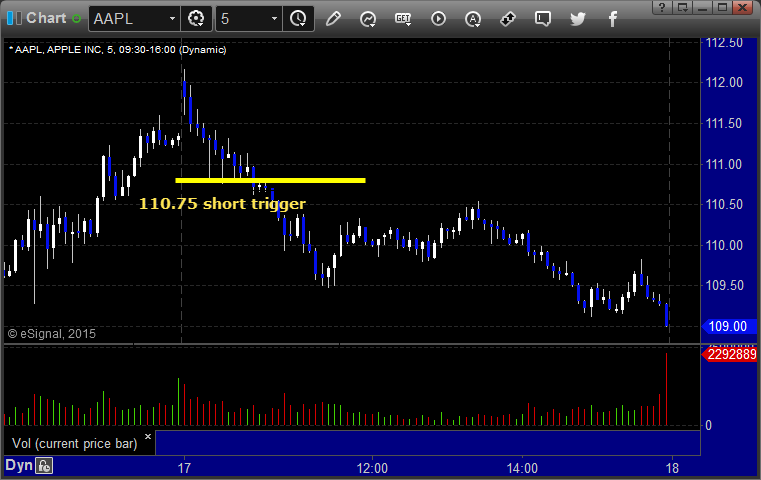Toggle the Dyn dynamic scaling button
Screen dimensions: 761x480
pyautogui.click(x=19, y=465)
